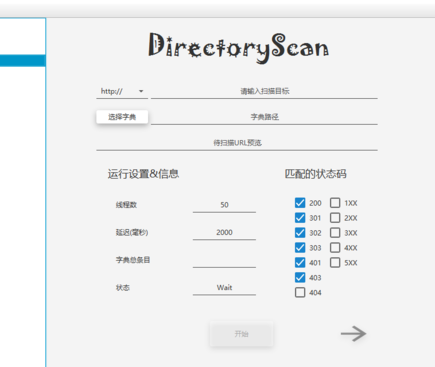The height and width of the screenshot is (367, 435).
Task: Enable the 5XX status code checkbox
Action: pyautogui.click(x=335, y=263)
